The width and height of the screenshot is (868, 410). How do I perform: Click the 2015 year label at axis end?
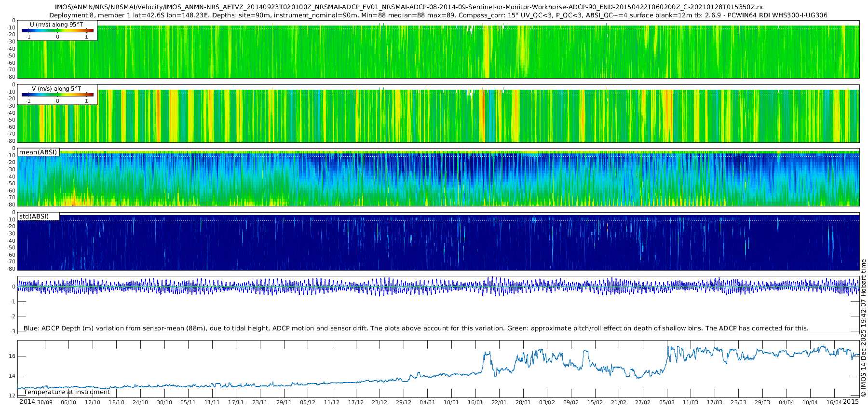coord(851,402)
